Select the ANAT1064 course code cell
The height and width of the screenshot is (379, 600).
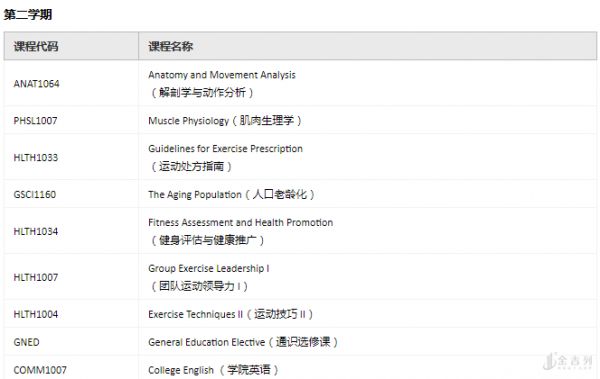36,84
